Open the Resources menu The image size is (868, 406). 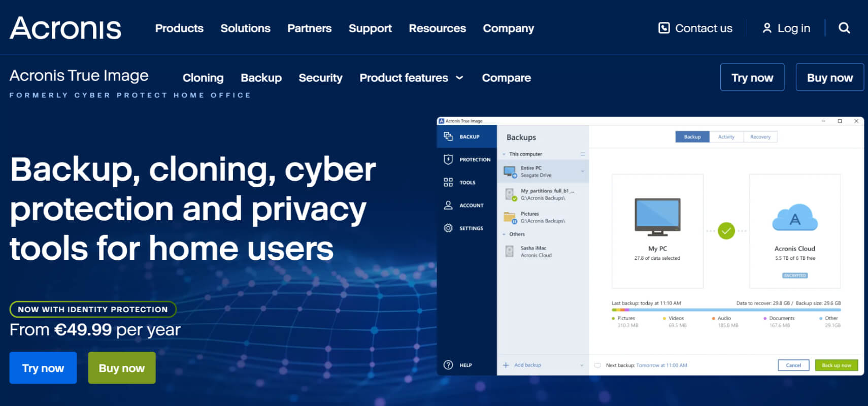[x=437, y=28]
